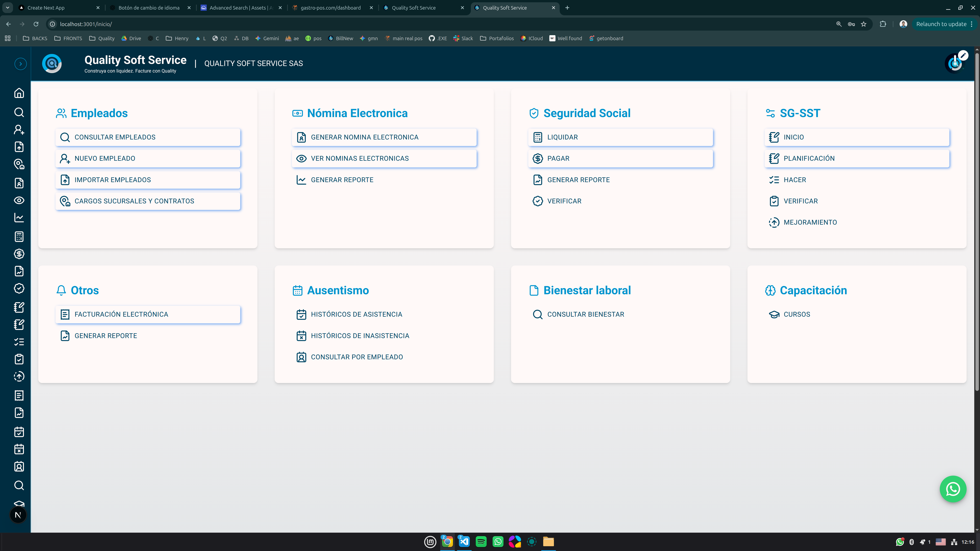This screenshot has height=551, width=980.
Task: Open the FRONTS bookmark folder
Action: coord(68,38)
